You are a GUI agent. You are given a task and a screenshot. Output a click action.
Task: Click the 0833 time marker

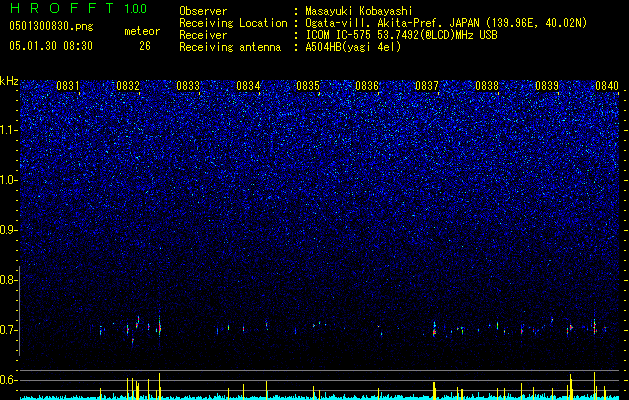(x=188, y=85)
